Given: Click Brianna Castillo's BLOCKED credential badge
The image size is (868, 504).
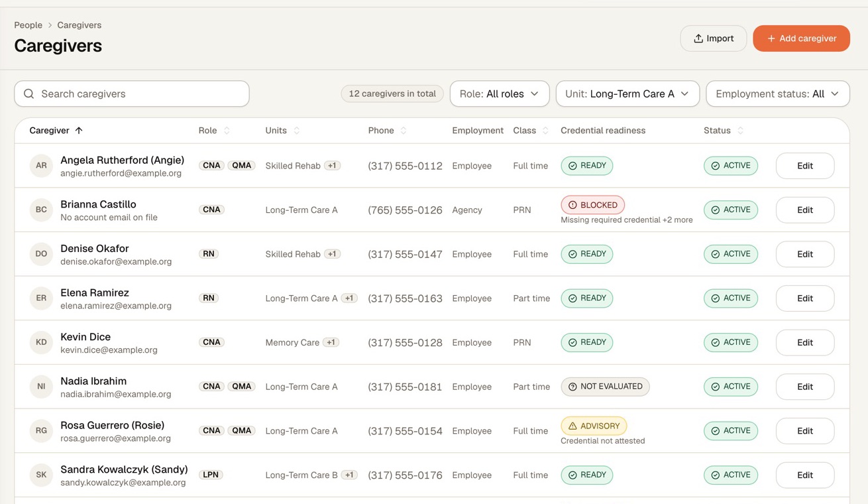Looking at the screenshot, I should point(592,205).
